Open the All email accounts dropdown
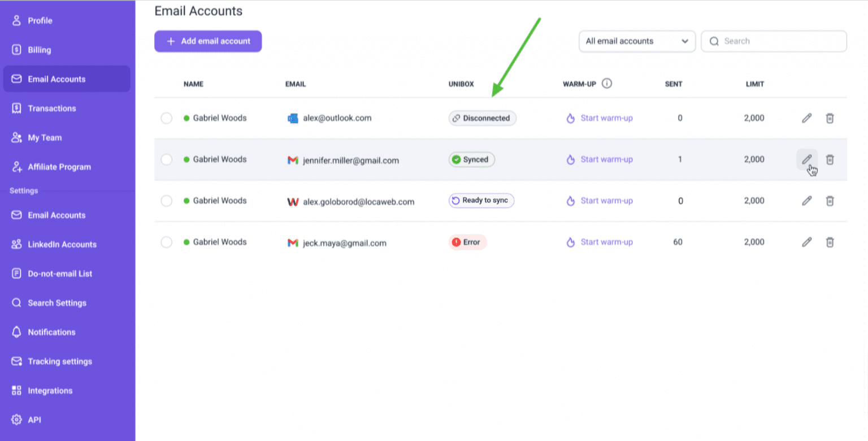The height and width of the screenshot is (441, 868). point(637,41)
